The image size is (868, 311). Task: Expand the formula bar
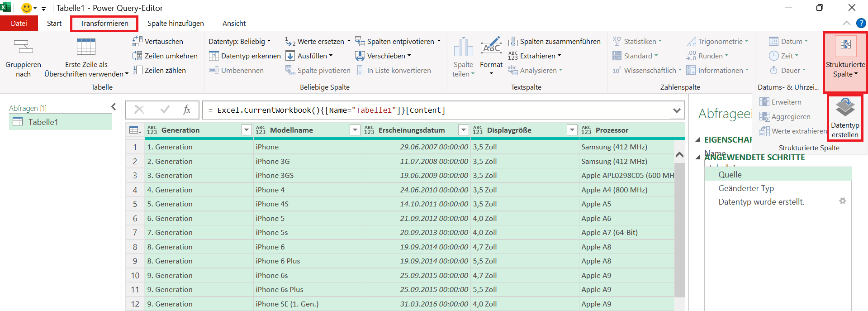tap(677, 110)
